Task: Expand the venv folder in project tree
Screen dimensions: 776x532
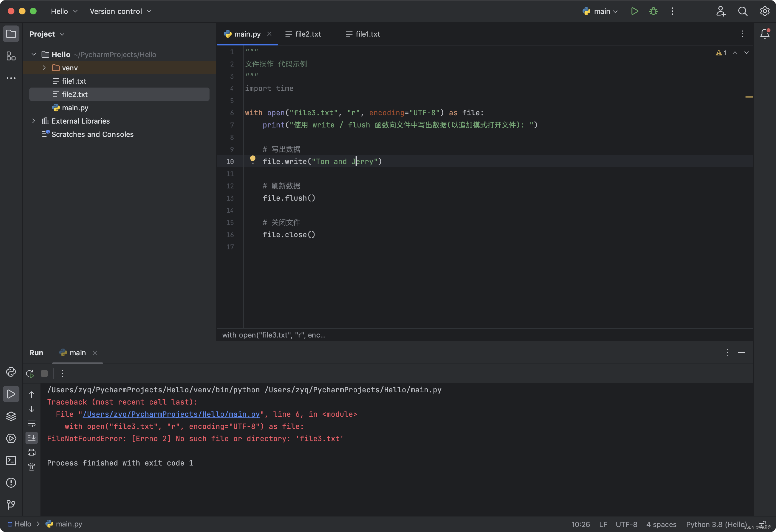Action: coord(45,67)
